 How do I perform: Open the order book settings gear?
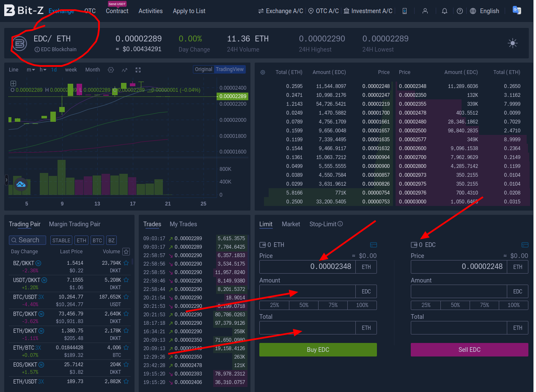coord(263,72)
